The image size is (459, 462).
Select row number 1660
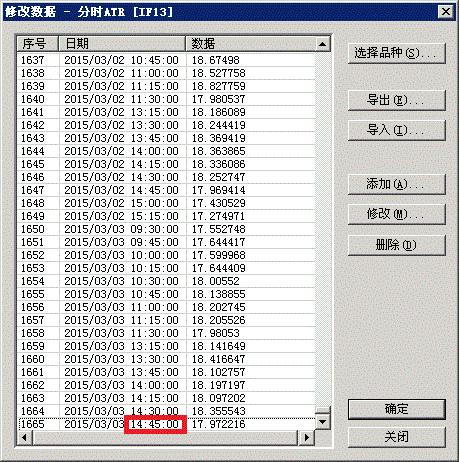[33, 359]
